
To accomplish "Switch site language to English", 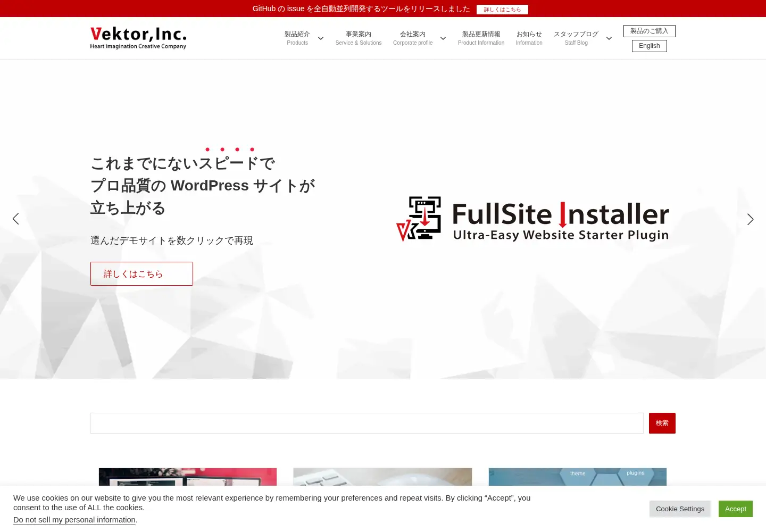I will 650,46.
